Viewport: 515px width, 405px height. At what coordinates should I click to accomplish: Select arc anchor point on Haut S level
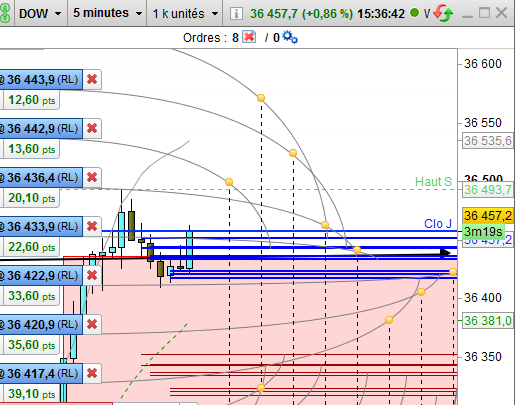pos(229,182)
